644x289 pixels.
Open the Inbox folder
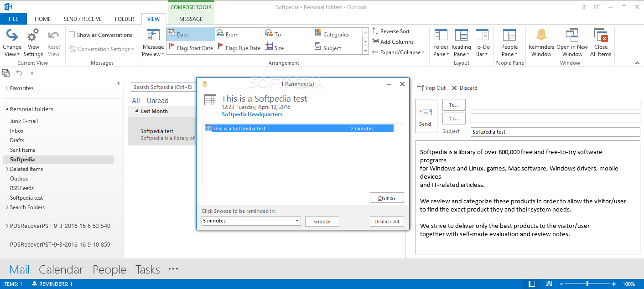pyautogui.click(x=17, y=131)
